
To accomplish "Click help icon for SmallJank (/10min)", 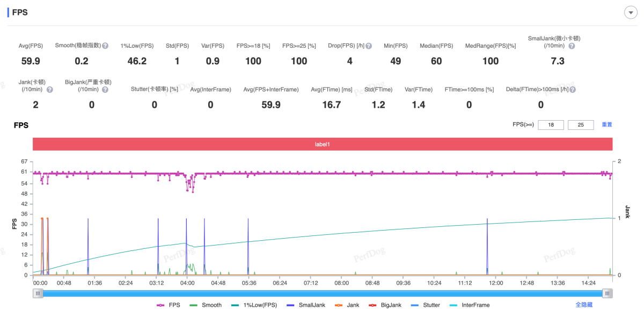I will click(572, 46).
